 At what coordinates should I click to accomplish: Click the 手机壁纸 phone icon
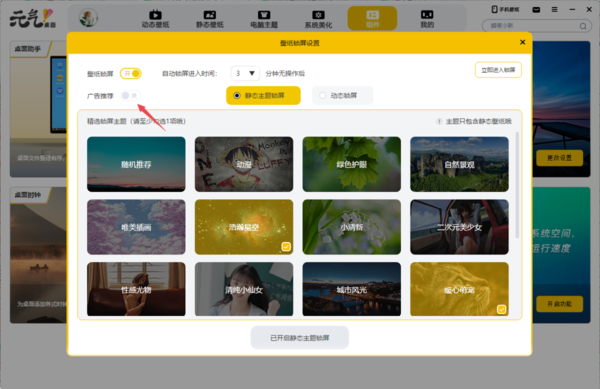[494, 9]
